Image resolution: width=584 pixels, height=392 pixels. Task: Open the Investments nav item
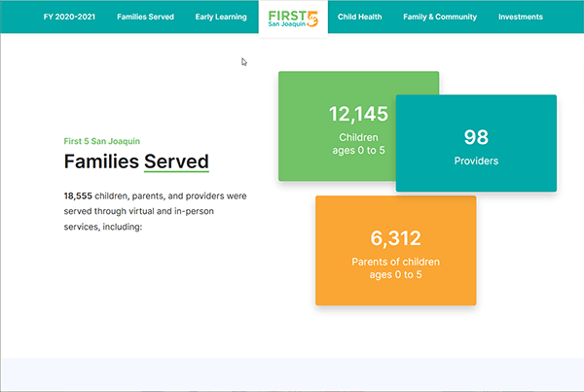coord(521,17)
